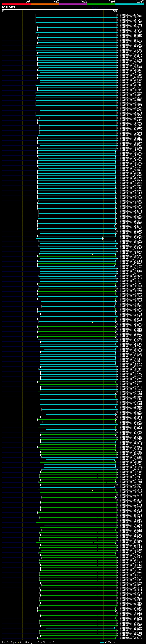Click the cyan ~100% legend color bar

coord(130,4)
